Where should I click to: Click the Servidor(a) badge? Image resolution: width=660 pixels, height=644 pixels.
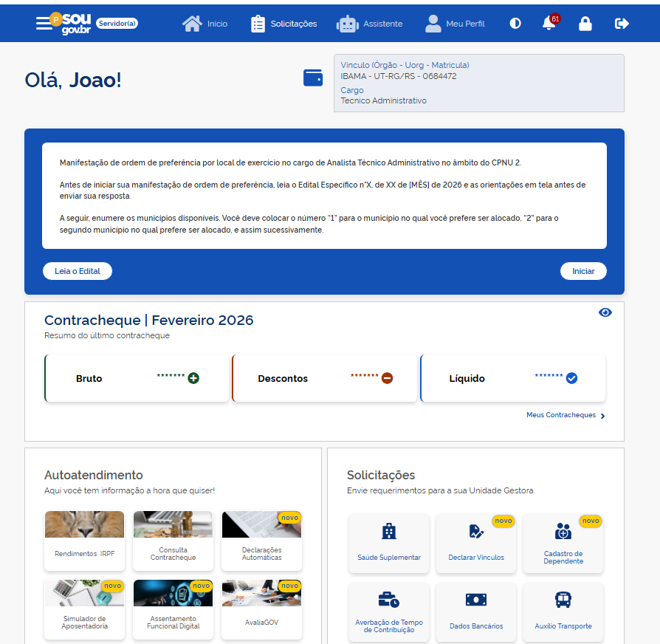(117, 23)
